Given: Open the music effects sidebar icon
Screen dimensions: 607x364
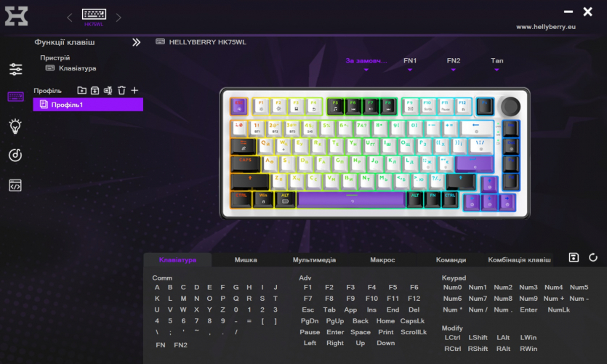Looking at the screenshot, I should pyautogui.click(x=15, y=155).
